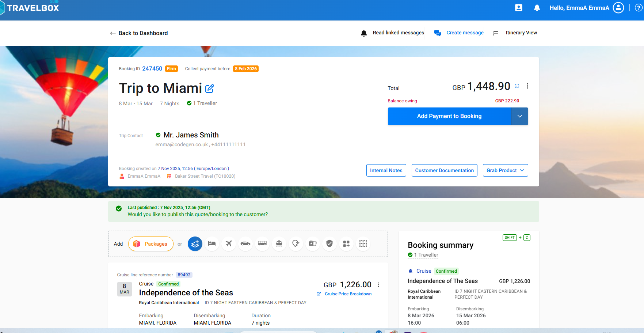This screenshot has width=644, height=333.
Task: Edit the Trip to Miami title
Action: tap(210, 88)
